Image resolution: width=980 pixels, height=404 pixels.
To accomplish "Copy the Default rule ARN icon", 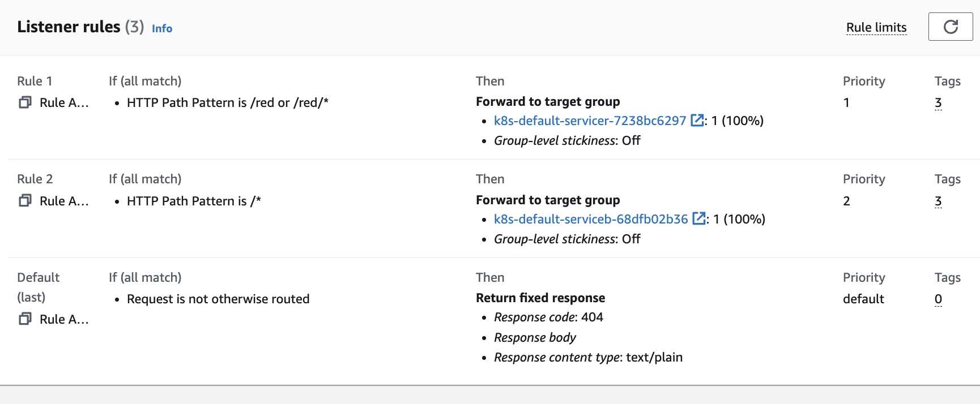I will tap(25, 319).
